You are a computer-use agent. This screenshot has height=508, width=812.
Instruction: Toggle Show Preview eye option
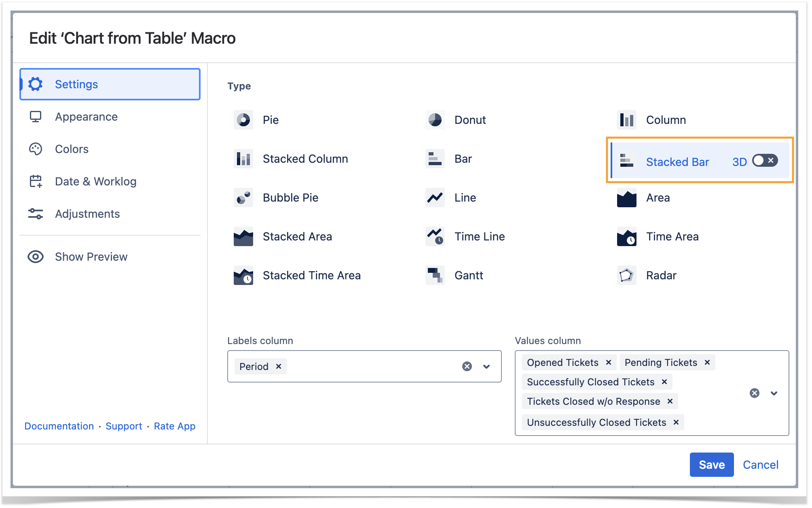point(77,257)
